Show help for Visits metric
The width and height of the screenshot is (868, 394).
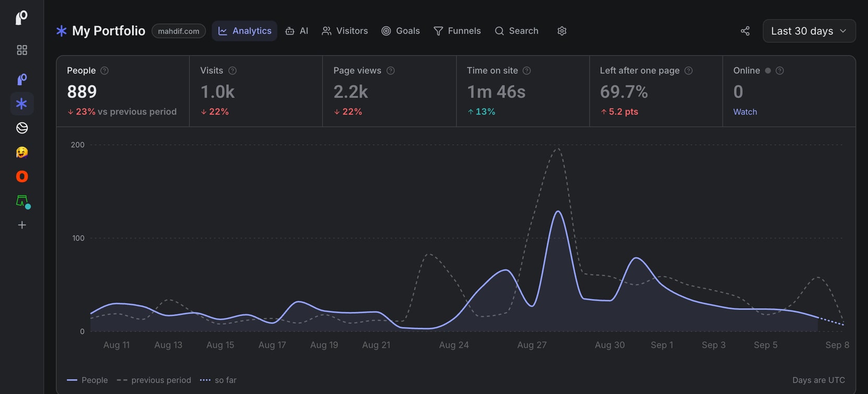[233, 70]
